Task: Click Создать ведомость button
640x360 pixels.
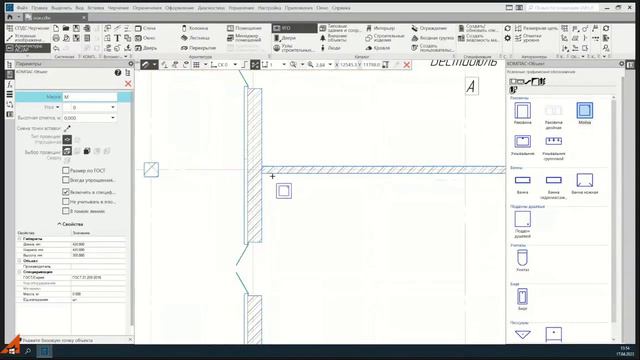Action: click(479, 38)
